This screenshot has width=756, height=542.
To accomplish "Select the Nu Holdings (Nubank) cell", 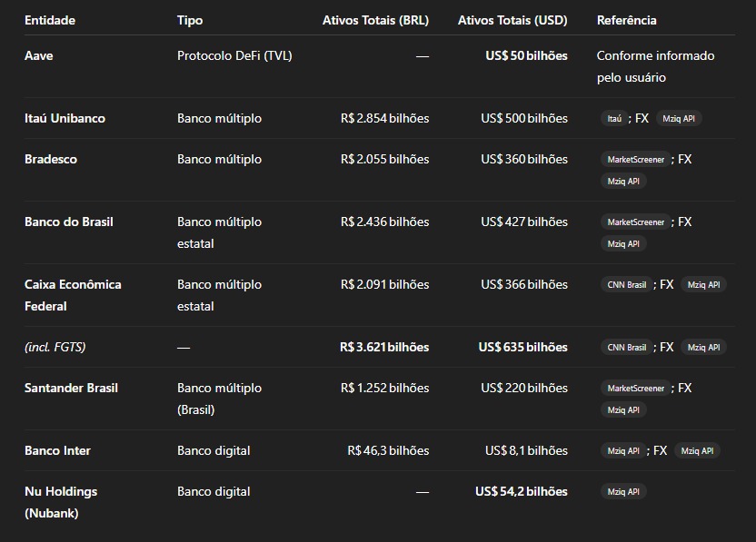I will 61,502.
